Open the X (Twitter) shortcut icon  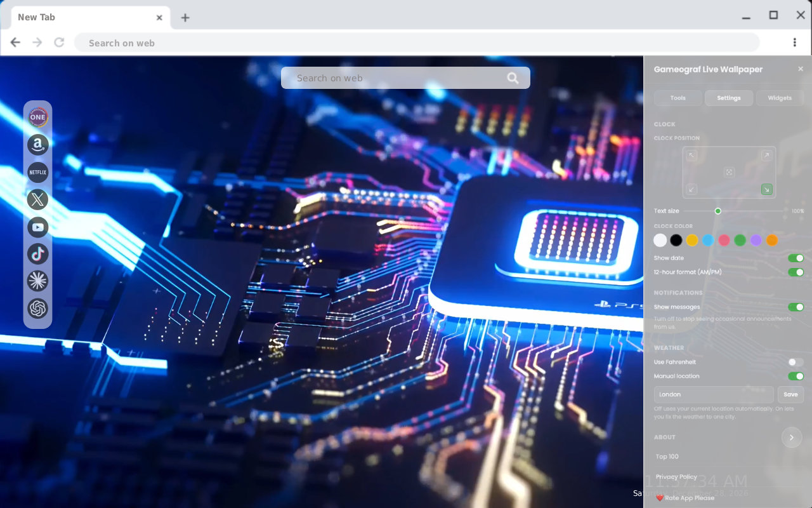pyautogui.click(x=38, y=199)
